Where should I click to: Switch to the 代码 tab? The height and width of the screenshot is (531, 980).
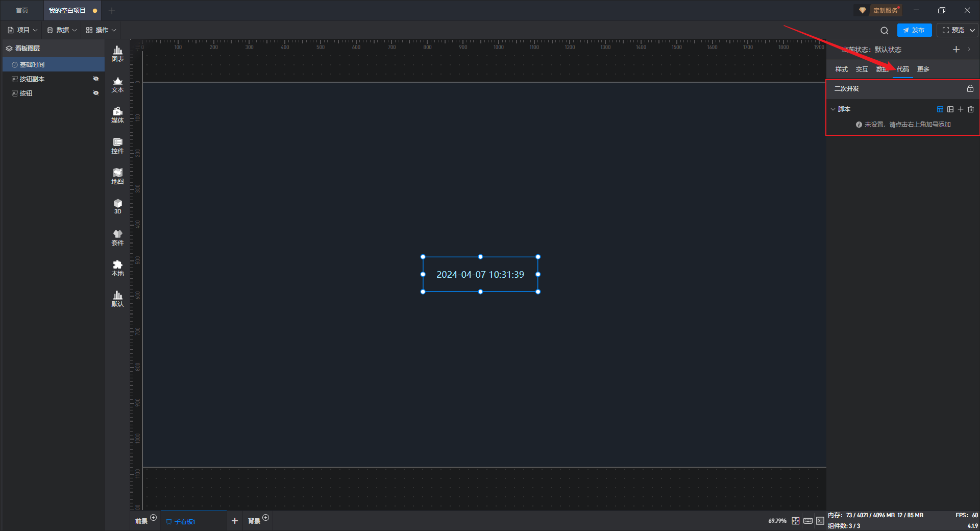[x=902, y=69]
